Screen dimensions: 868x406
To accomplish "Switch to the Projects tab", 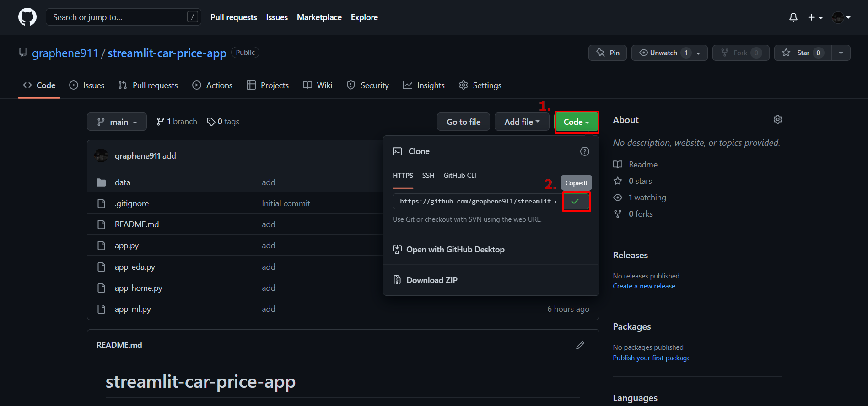I will (x=268, y=85).
